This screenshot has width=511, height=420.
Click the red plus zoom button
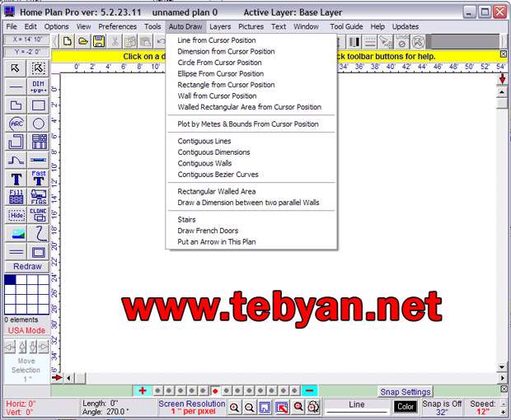[143, 390]
